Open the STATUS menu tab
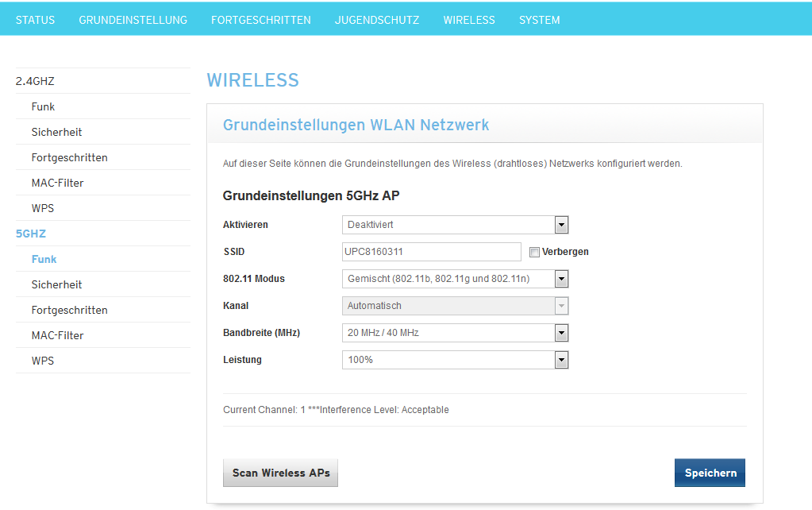Screen dimensions: 812x510 (35, 20)
